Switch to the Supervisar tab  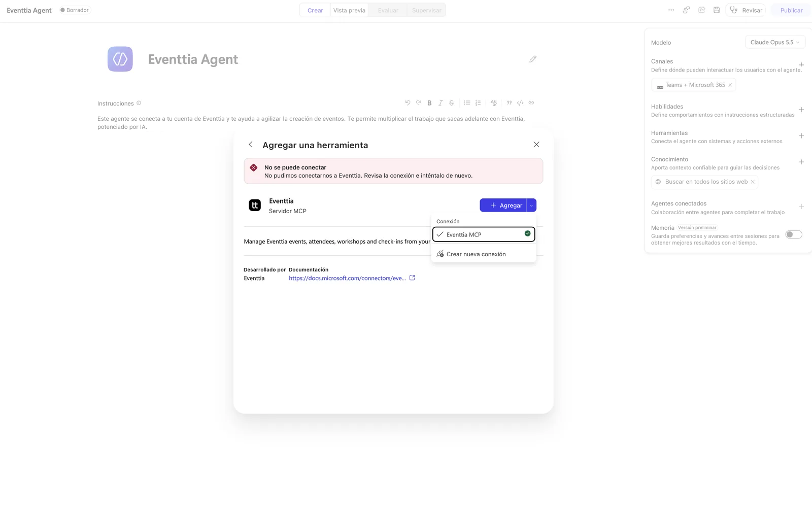click(426, 10)
